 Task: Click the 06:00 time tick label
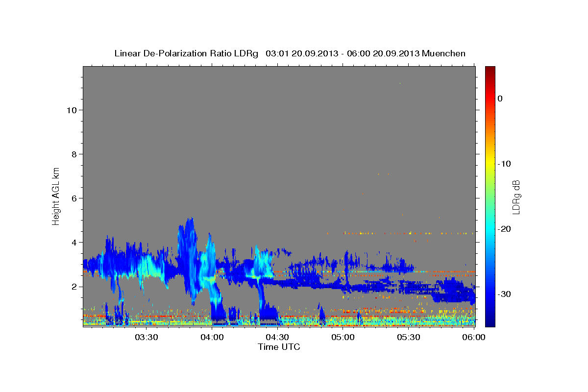pos(473,337)
